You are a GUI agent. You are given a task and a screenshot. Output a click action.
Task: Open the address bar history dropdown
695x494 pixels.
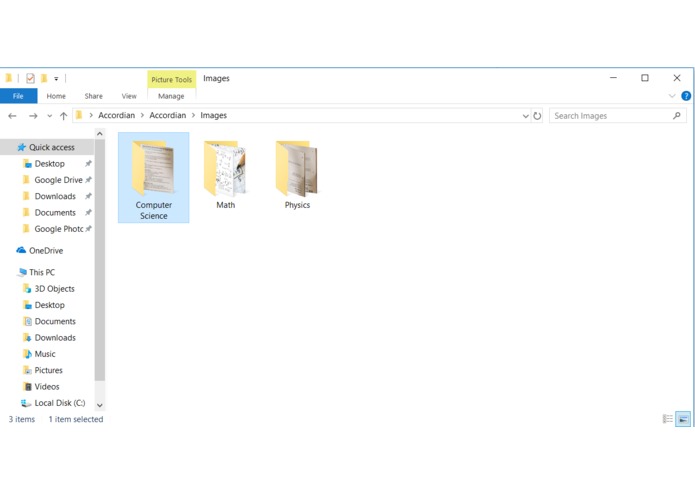[x=525, y=116]
